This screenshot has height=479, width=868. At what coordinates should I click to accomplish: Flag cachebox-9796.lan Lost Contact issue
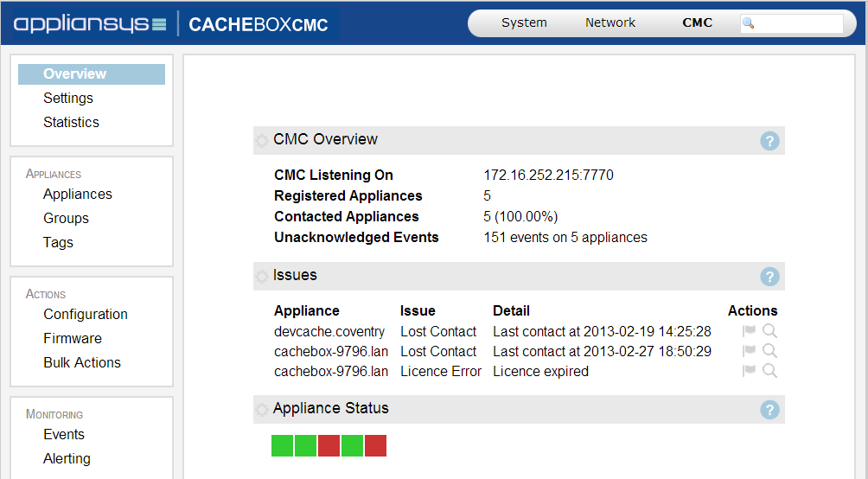pyautogui.click(x=749, y=350)
